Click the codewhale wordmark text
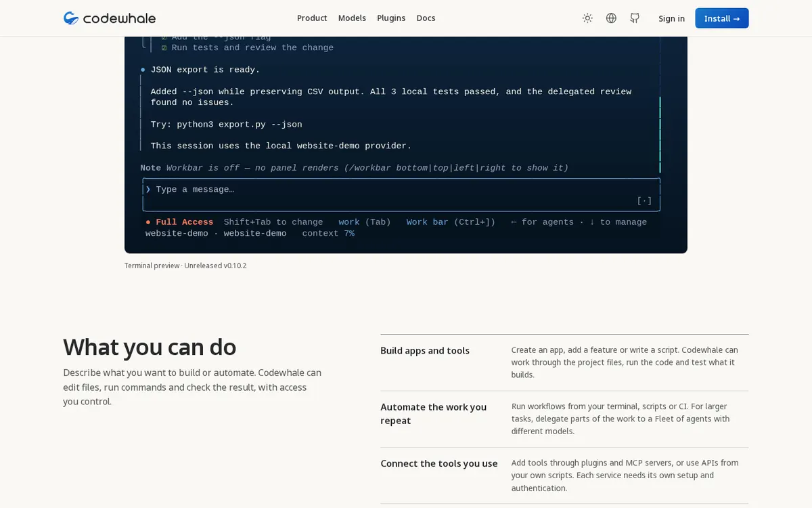Image resolution: width=812 pixels, height=508 pixels. (120, 18)
